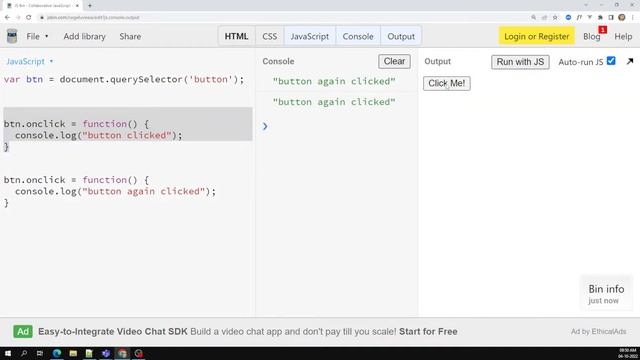The image size is (640, 360).
Task: Click the console prompt chevron input
Action: pos(265,126)
